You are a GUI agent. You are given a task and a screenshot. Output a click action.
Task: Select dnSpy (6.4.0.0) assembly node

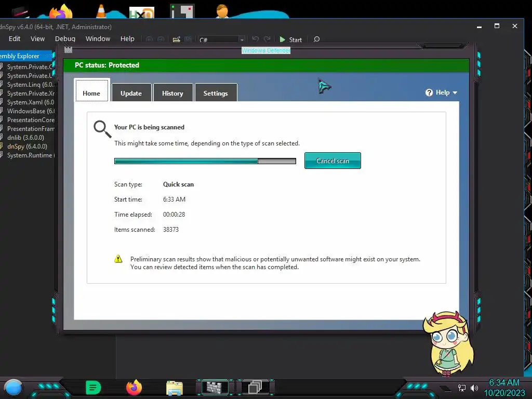coord(27,146)
